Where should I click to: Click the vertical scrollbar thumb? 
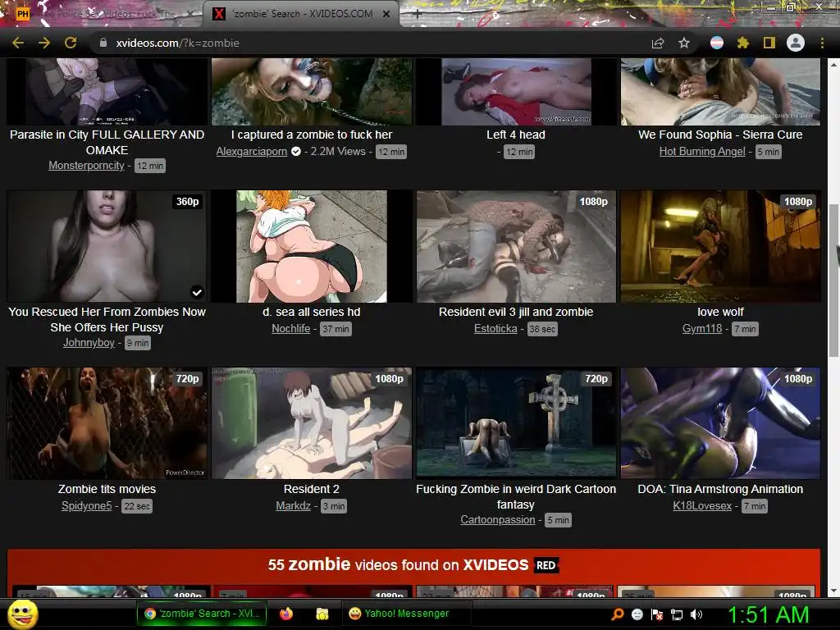[x=833, y=281]
